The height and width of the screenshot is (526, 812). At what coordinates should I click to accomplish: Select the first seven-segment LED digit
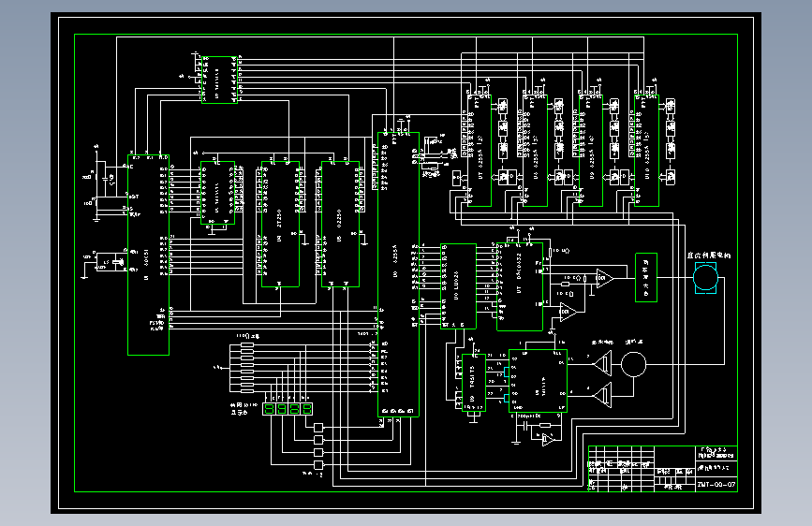(269, 409)
